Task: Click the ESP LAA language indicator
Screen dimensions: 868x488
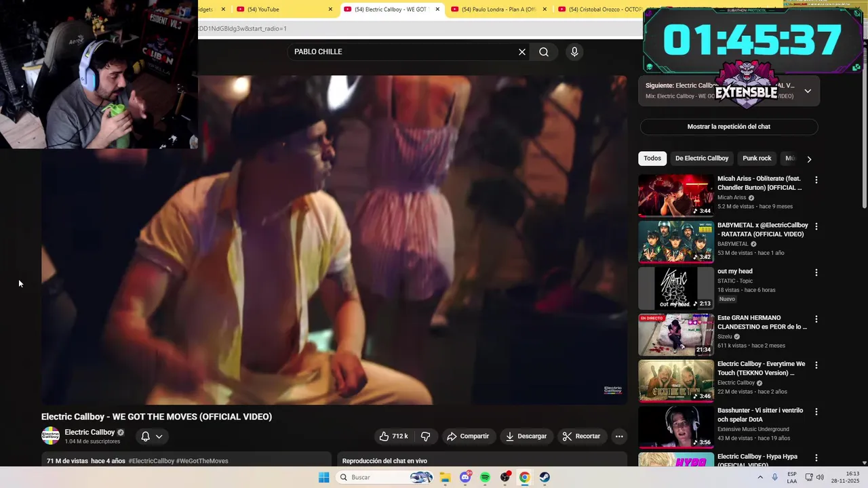Action: pyautogui.click(x=792, y=477)
